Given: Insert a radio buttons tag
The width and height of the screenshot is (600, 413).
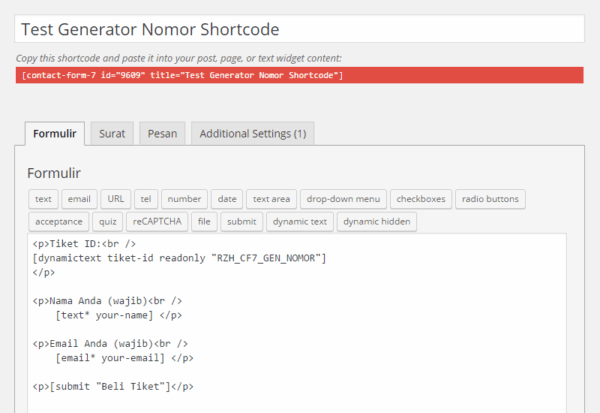Looking at the screenshot, I should point(490,199).
